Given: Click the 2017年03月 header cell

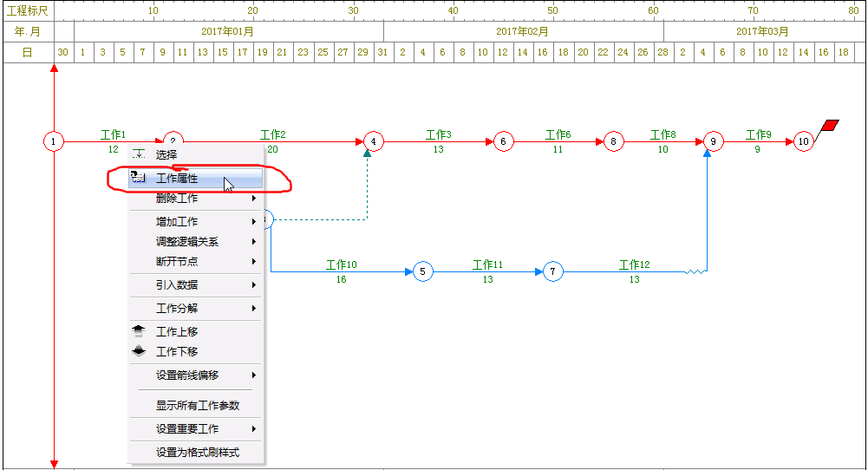Looking at the screenshot, I should (764, 31).
